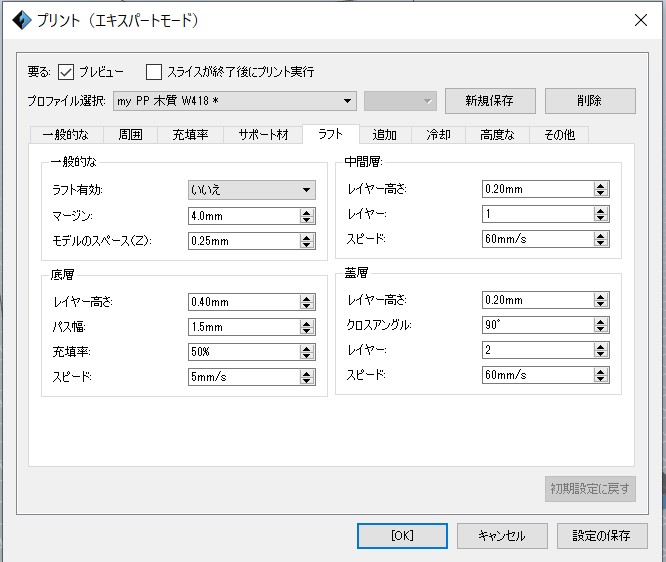Open the 高度な tab
This screenshot has width=666, height=562.
coord(497,135)
